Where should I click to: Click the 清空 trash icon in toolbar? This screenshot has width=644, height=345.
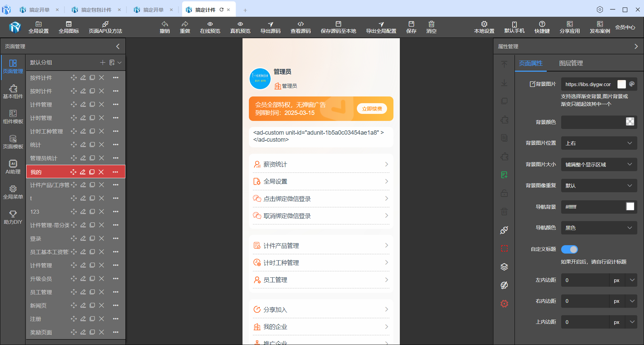pos(431,27)
